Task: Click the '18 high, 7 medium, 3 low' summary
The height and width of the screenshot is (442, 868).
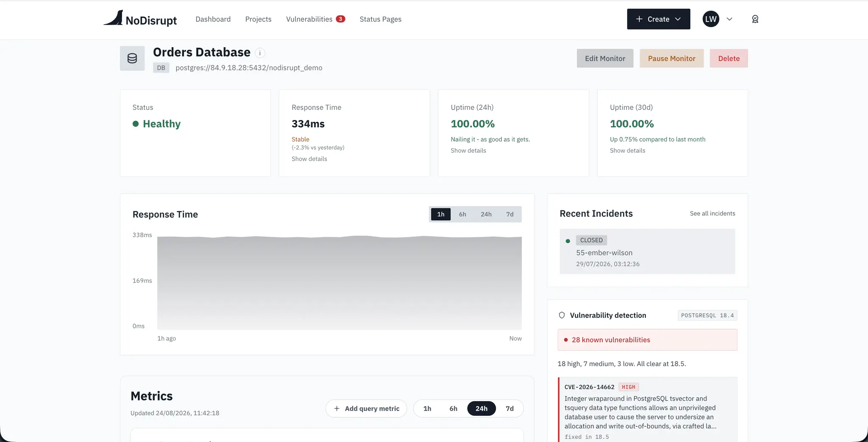Action: 622,364
